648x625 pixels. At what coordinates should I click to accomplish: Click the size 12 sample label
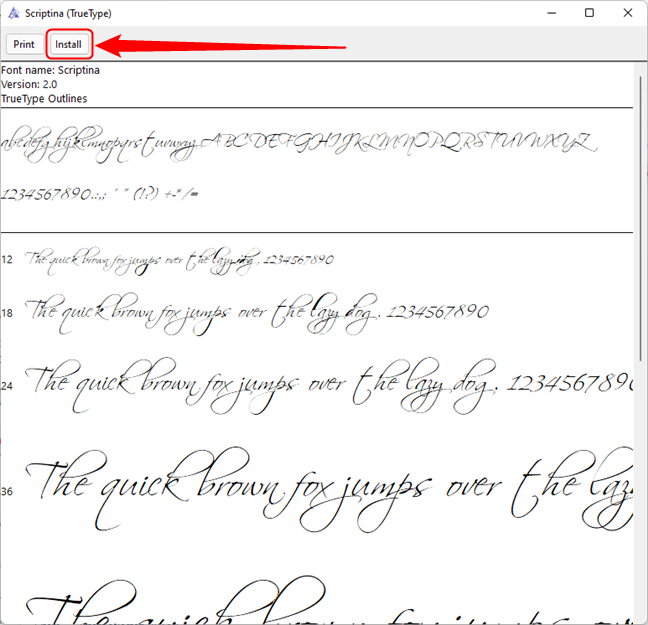7,260
